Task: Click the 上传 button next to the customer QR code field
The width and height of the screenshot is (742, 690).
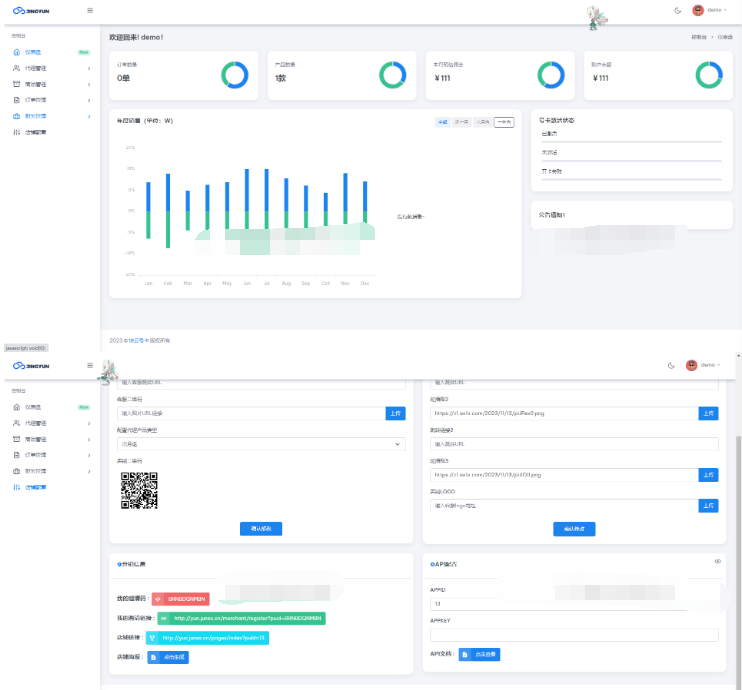Action: (x=395, y=412)
